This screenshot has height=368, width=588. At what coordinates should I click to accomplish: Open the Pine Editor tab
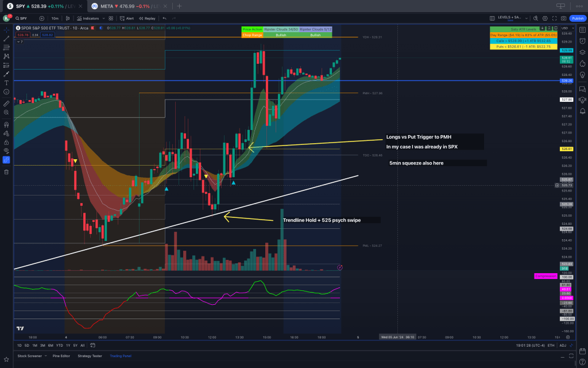pos(60,356)
